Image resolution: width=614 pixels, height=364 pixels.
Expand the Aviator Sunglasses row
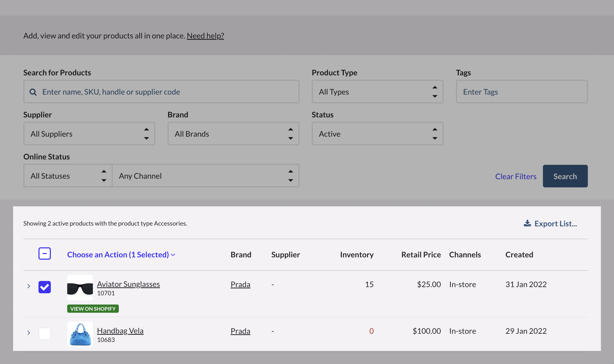coord(29,286)
